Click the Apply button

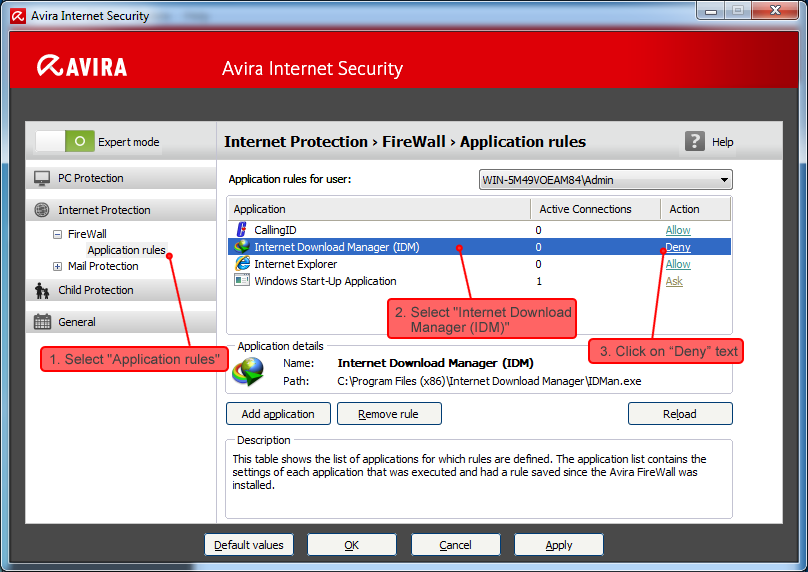[558, 545]
